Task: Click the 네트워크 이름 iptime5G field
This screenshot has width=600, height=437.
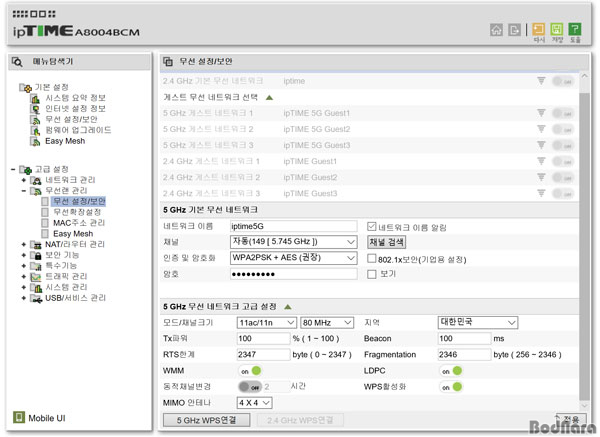Action: tap(293, 226)
